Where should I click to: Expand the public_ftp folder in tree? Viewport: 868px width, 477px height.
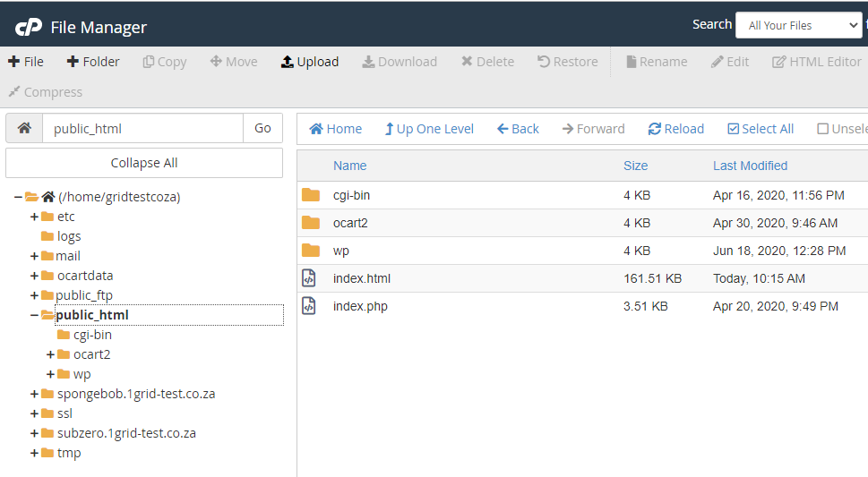(x=34, y=295)
